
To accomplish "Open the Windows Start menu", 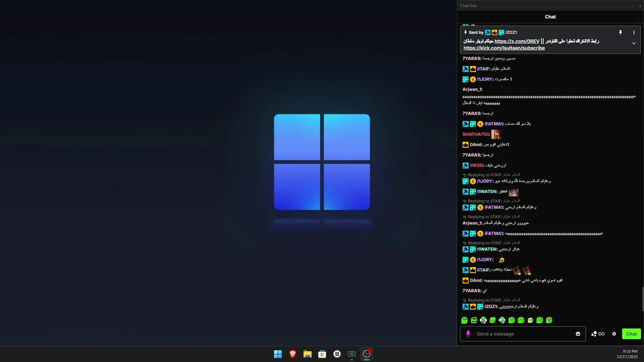I will 278,354.
